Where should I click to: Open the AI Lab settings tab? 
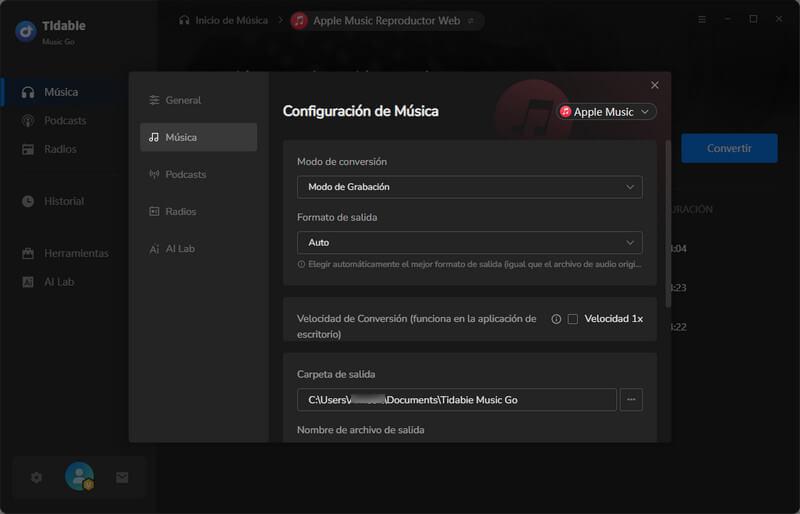coord(179,248)
